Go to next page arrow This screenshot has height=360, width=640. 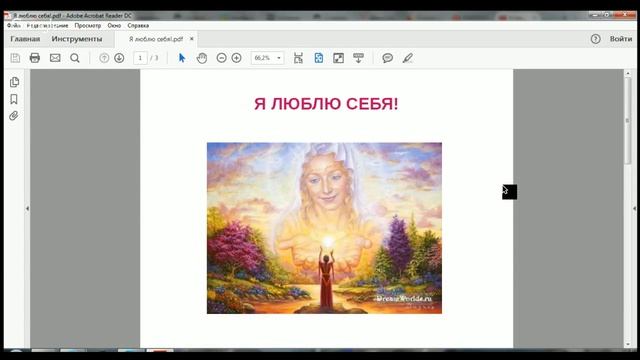119,58
